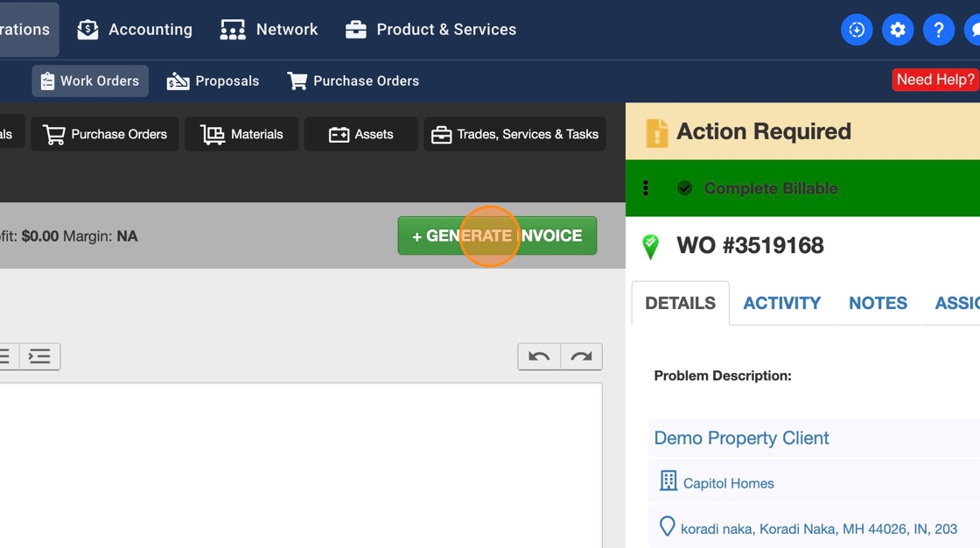Switch to the Notes tab
Viewport: 980px width, 548px height.
tap(878, 303)
